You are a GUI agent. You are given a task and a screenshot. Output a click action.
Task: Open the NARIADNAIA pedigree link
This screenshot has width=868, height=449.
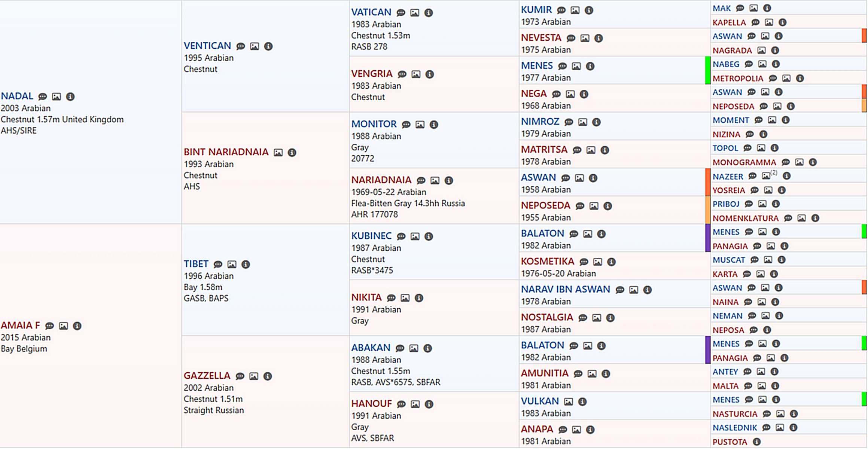[x=381, y=180]
